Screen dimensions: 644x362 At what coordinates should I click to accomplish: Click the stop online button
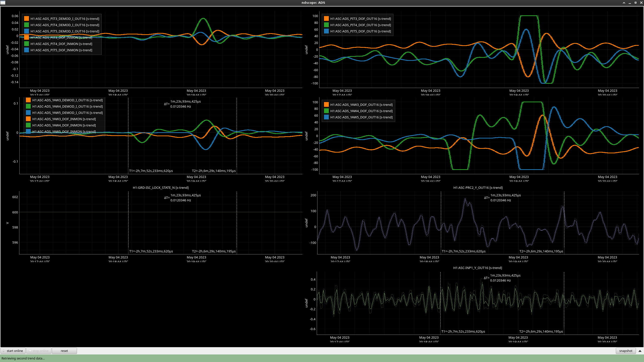(39, 351)
